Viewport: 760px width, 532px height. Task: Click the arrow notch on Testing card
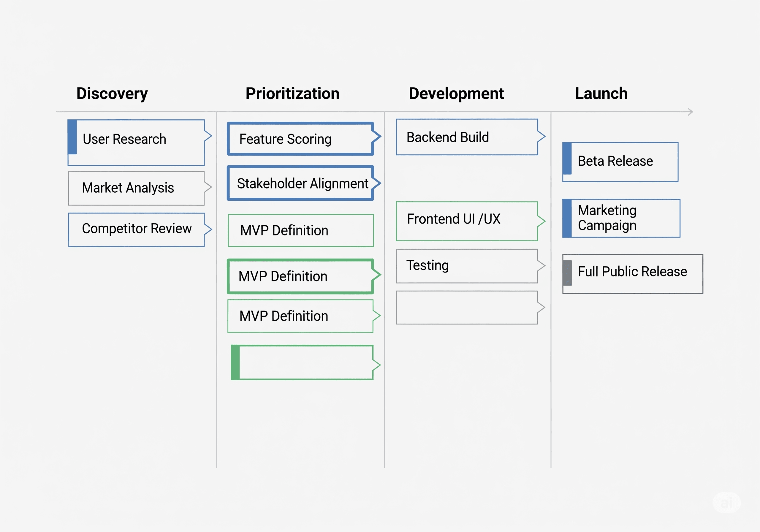(541, 265)
